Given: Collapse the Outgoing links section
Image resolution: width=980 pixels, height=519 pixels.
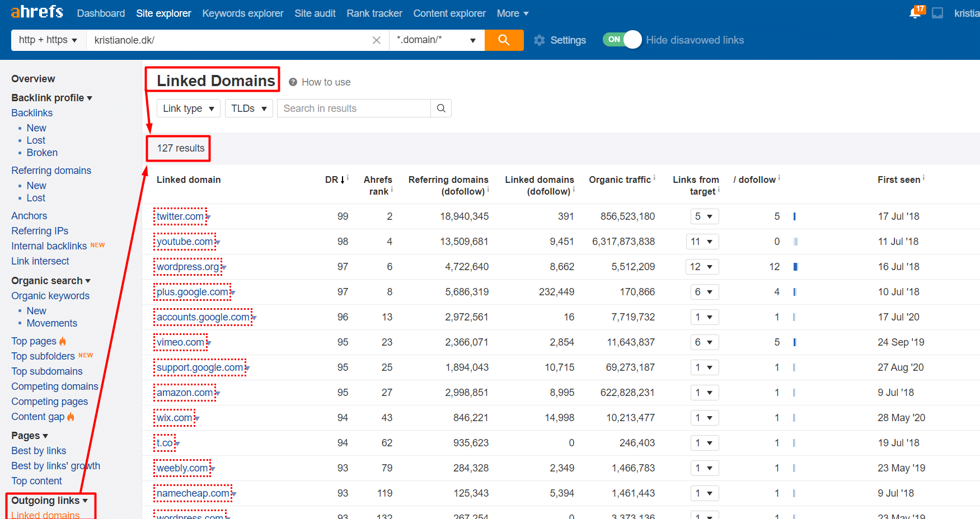Looking at the screenshot, I should [x=50, y=501].
